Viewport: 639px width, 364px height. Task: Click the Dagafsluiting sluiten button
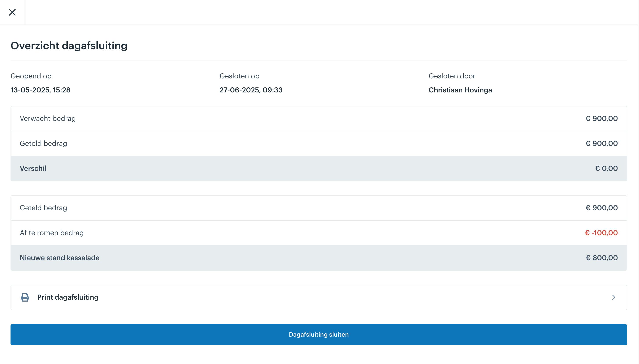(x=319, y=334)
